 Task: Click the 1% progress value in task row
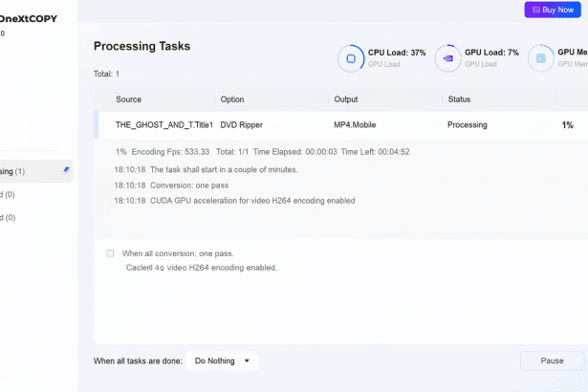pos(567,125)
